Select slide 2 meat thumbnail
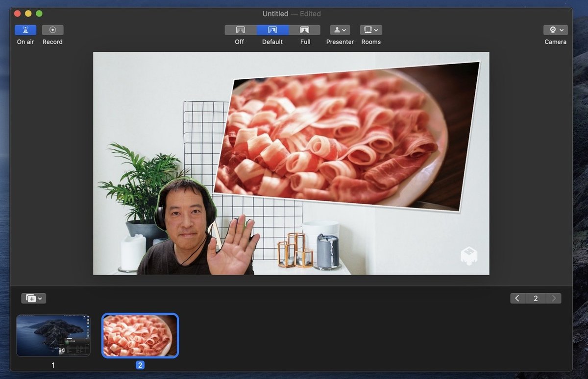Screen dimensions: 588x379 (x=140, y=335)
